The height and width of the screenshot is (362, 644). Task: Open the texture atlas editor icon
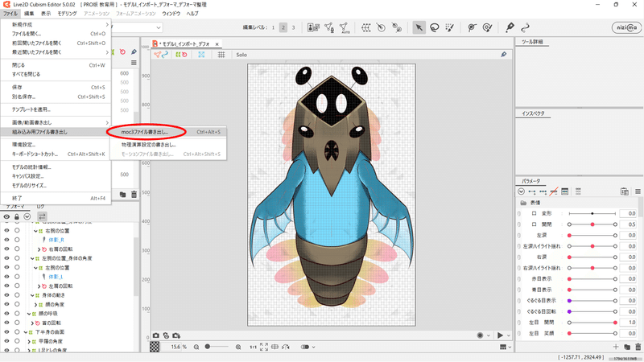[313, 27]
